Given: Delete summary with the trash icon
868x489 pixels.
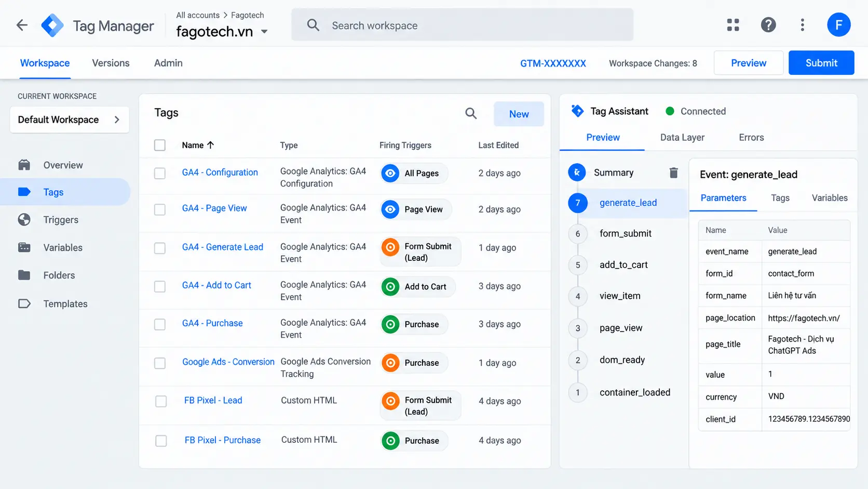Looking at the screenshot, I should (x=673, y=173).
